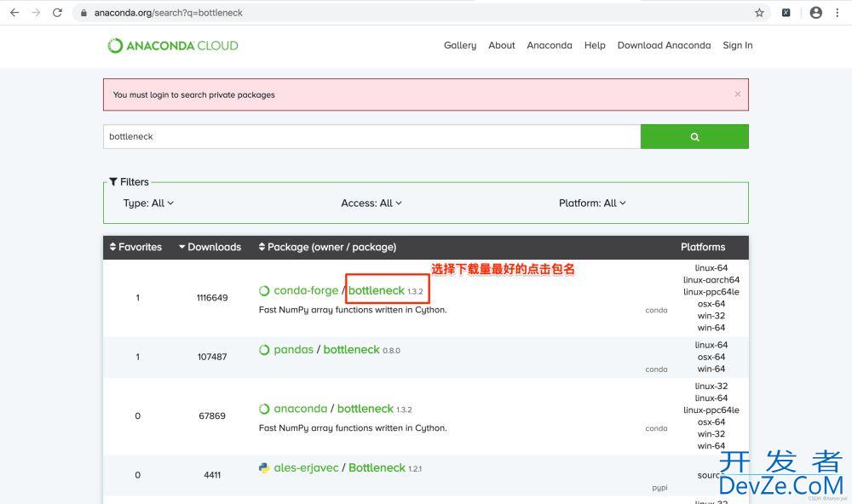Image resolution: width=852 pixels, height=504 pixels.
Task: Click the padlock icon in the address bar
Action: click(x=83, y=13)
